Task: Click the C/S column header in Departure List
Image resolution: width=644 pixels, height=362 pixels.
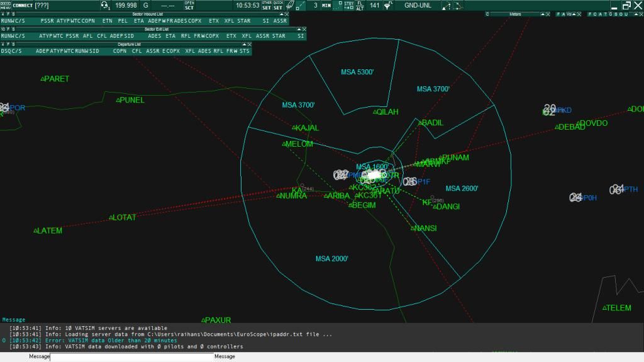Action: coord(15,52)
